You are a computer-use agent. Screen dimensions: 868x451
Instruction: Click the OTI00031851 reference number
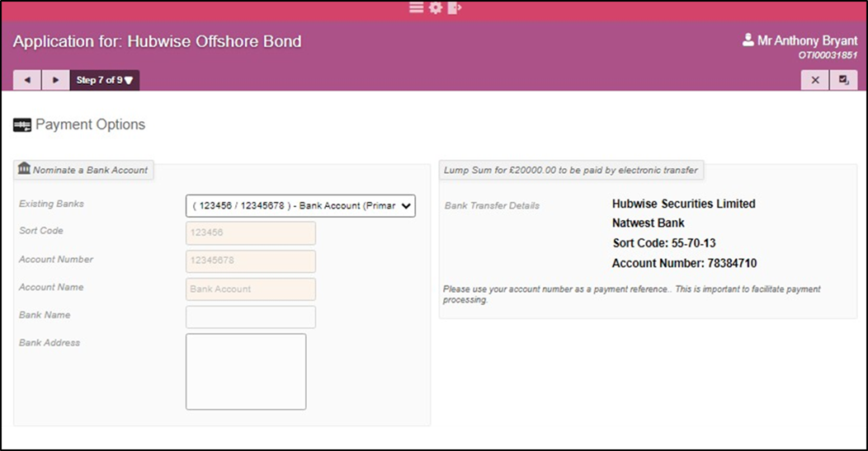(828, 55)
